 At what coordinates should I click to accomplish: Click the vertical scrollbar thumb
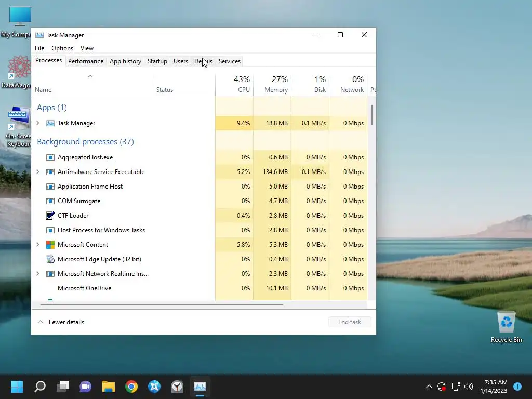point(372,115)
